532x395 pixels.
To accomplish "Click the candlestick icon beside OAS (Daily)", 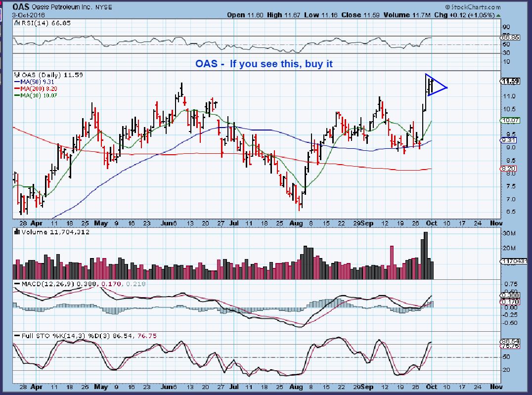I will pos(17,75).
